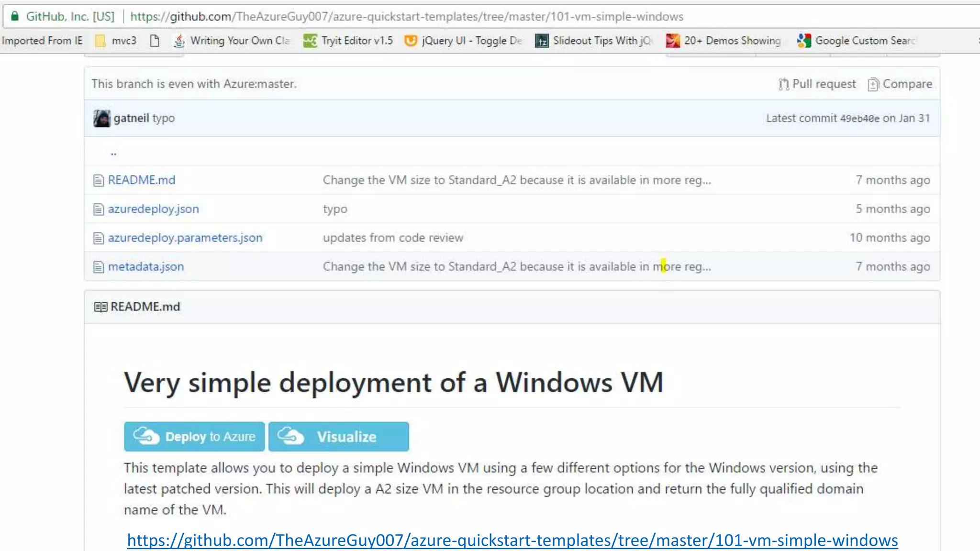
Task: Open Imported From IE bookmark folder
Action: click(x=42, y=41)
